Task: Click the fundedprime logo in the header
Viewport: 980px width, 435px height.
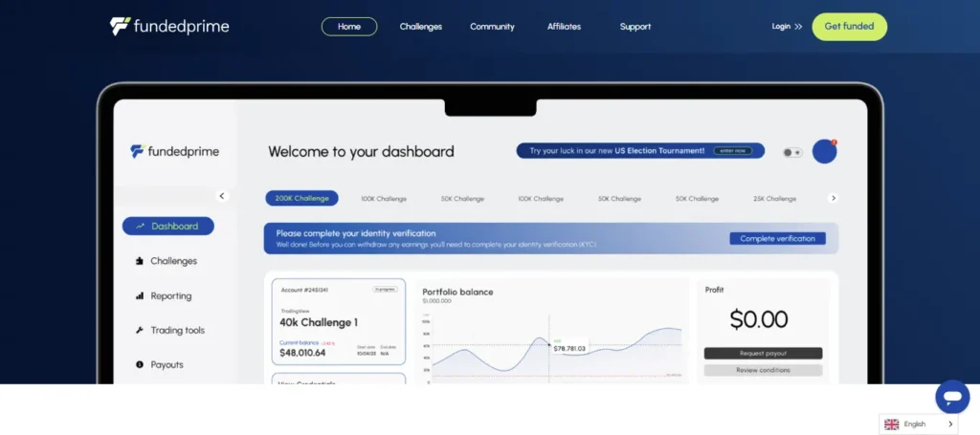Action: pos(169,26)
